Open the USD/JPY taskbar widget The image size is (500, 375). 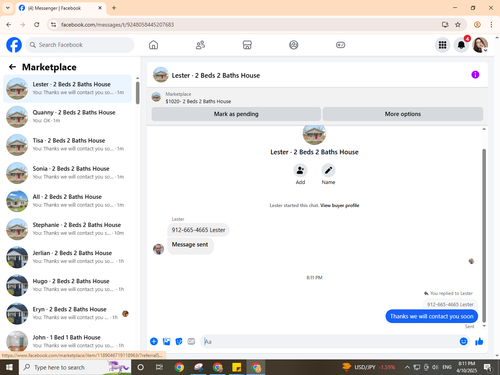coord(369,367)
